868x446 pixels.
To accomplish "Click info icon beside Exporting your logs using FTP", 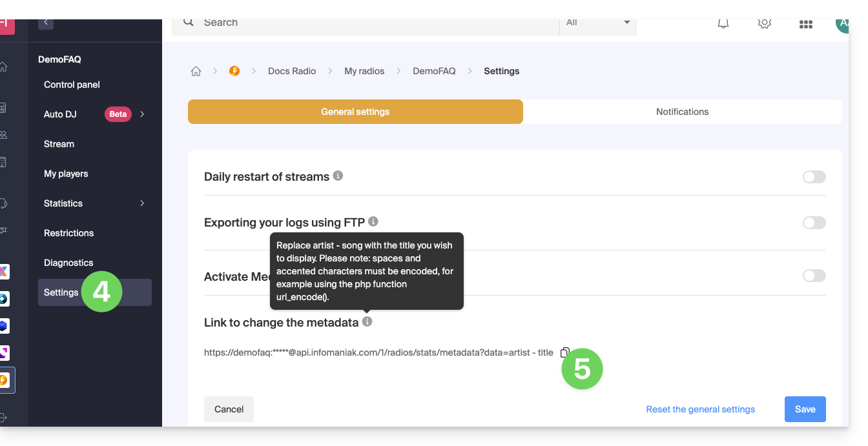I will (373, 221).
